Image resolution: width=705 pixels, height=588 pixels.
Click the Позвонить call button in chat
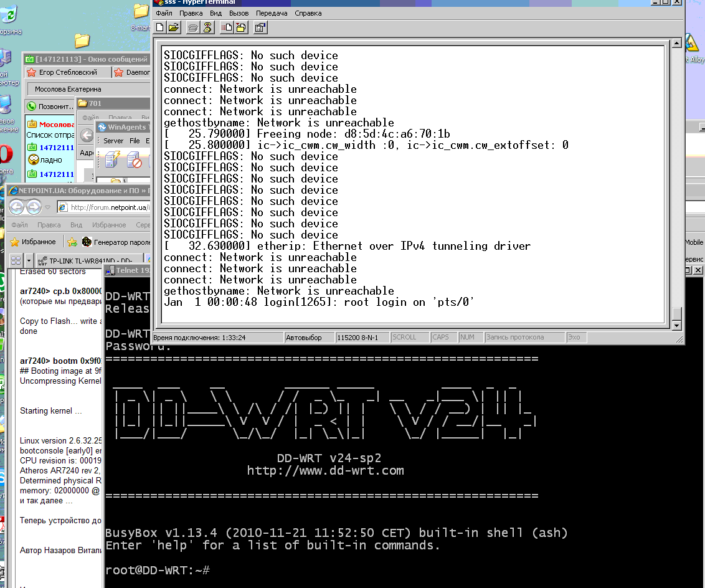[51, 107]
